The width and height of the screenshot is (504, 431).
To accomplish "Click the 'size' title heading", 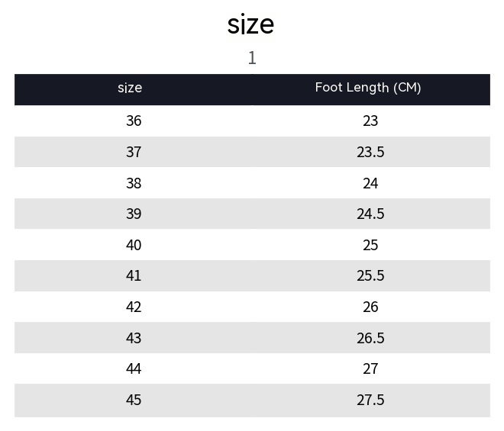I will coord(250,24).
